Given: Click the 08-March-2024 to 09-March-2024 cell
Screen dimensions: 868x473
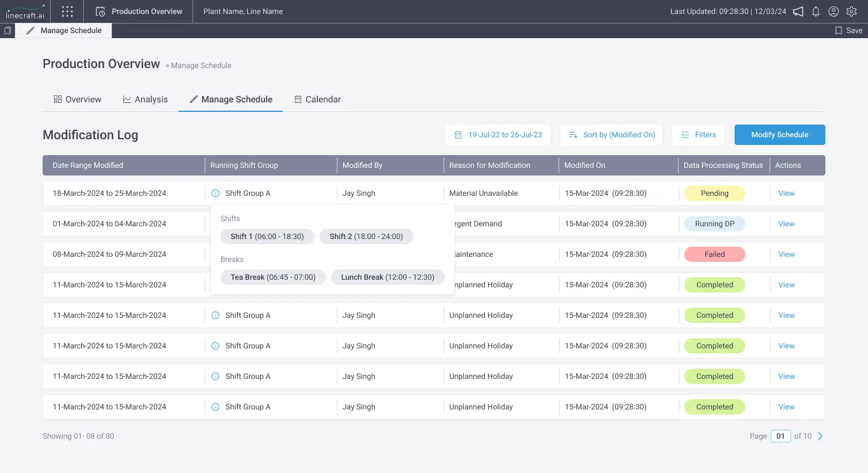Looking at the screenshot, I should point(109,254).
